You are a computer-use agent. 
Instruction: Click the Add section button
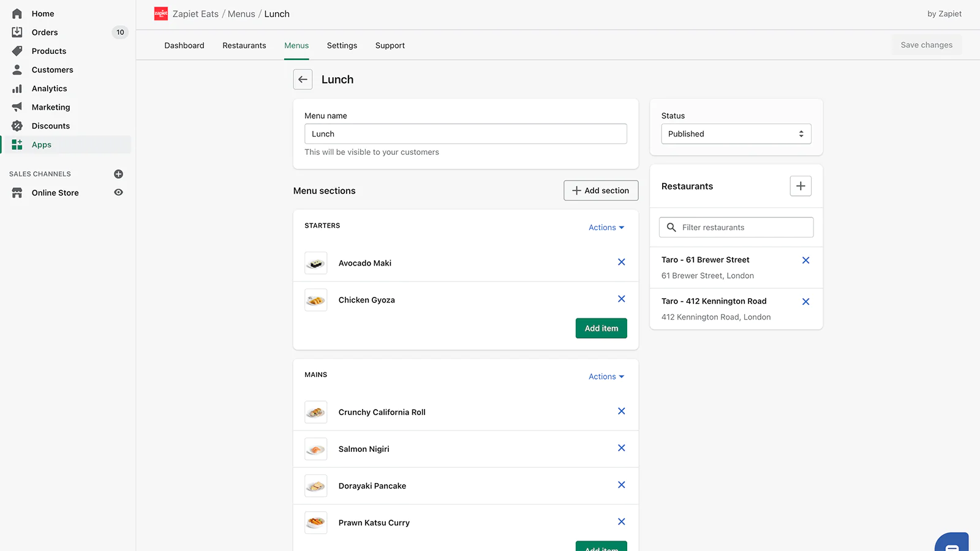[600, 190]
